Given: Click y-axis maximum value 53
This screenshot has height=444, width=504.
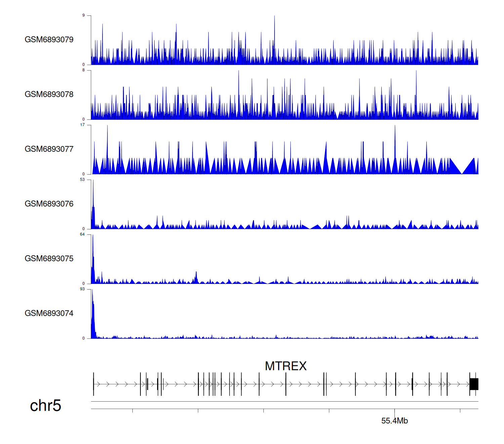Looking at the screenshot, I should coord(82,180).
